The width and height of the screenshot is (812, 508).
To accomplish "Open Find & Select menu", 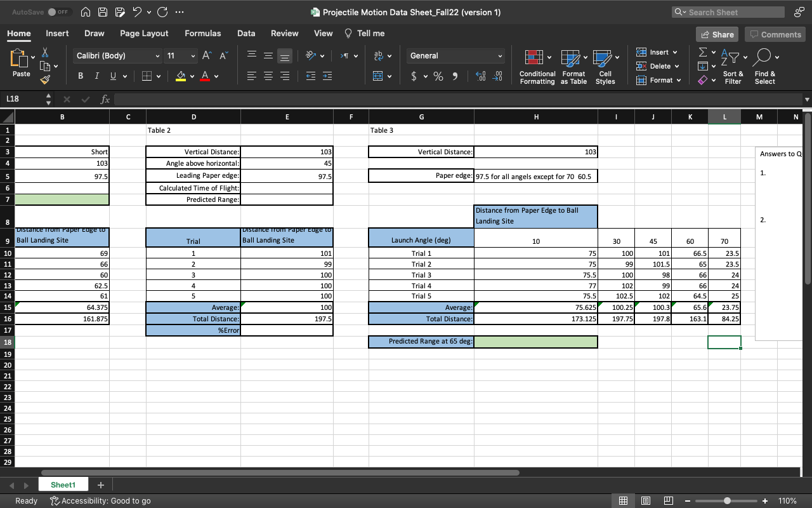I will (765, 67).
